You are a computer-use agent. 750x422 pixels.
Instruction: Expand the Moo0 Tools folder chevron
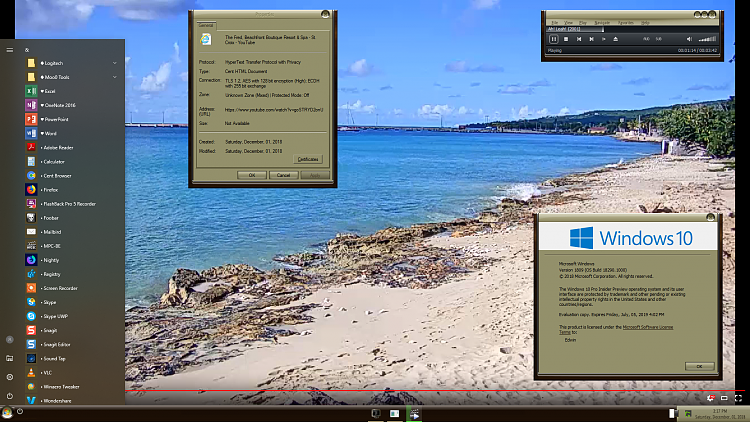pos(114,77)
